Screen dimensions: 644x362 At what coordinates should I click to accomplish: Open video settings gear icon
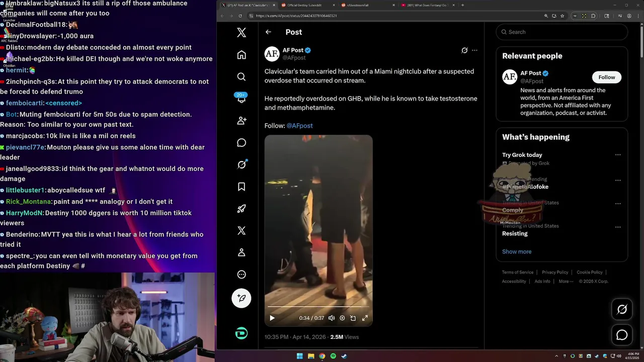click(343, 318)
